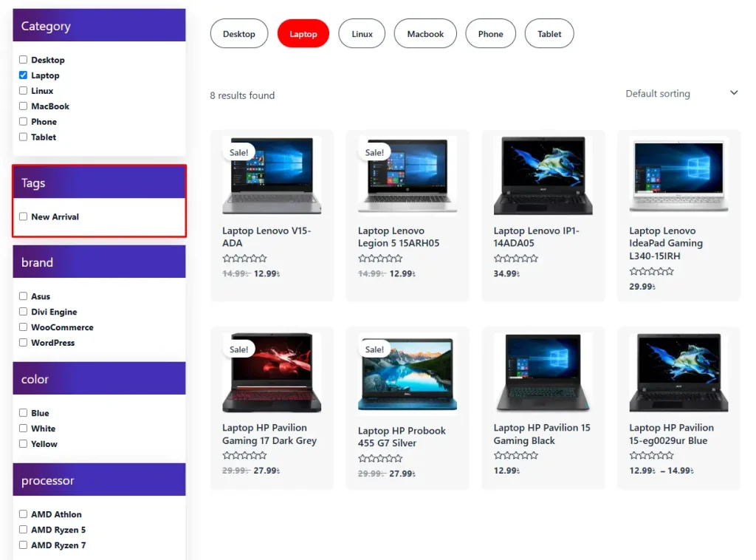Click the "8 results found" text

point(242,95)
